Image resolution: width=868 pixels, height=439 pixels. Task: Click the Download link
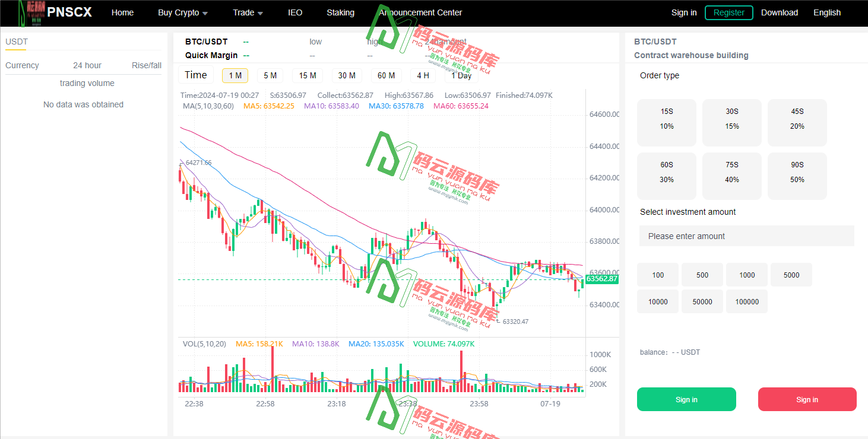[x=780, y=12]
